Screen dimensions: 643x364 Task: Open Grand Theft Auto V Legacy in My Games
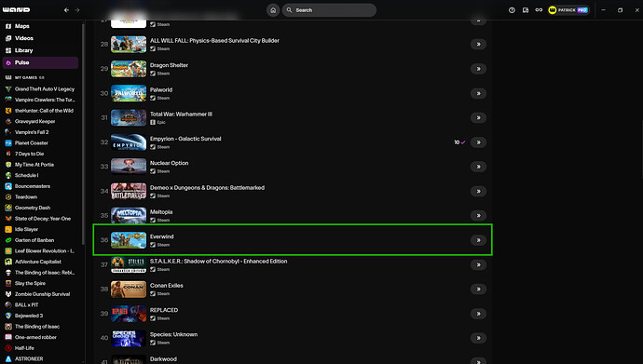pyautogui.click(x=40, y=88)
